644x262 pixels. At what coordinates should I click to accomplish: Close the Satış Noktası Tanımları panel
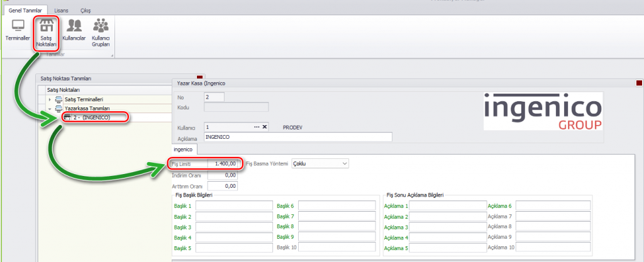point(200,77)
